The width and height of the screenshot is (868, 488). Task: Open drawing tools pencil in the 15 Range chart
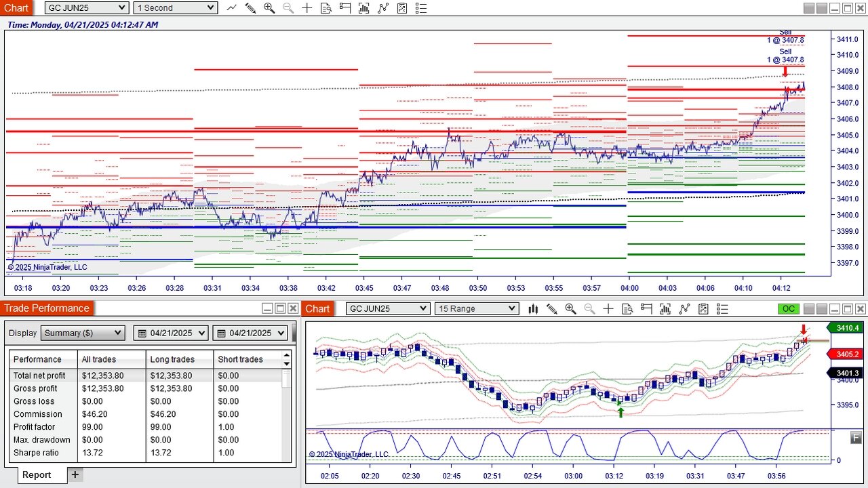pos(552,309)
